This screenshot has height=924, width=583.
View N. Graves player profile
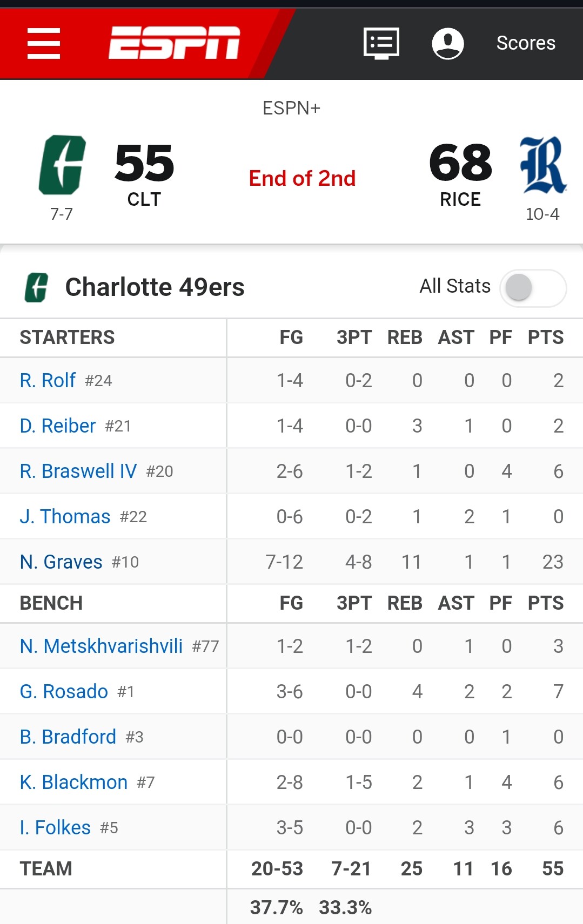pyautogui.click(x=61, y=562)
